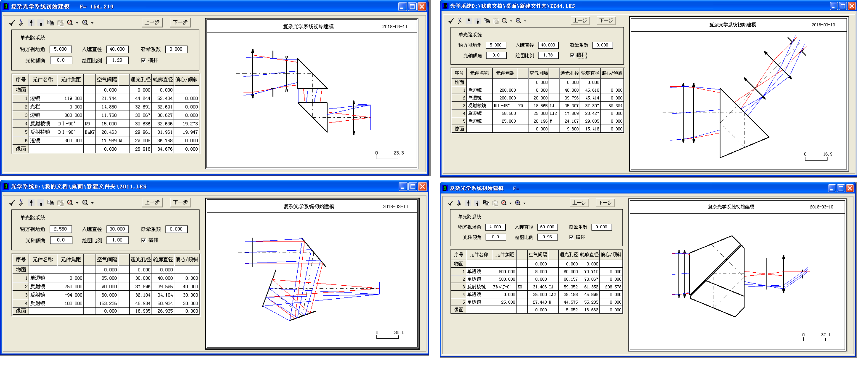Click the upward arrow icon in the angled-mirror diagram window
The width and height of the screenshot is (867, 366).
pyautogui.click(x=31, y=202)
